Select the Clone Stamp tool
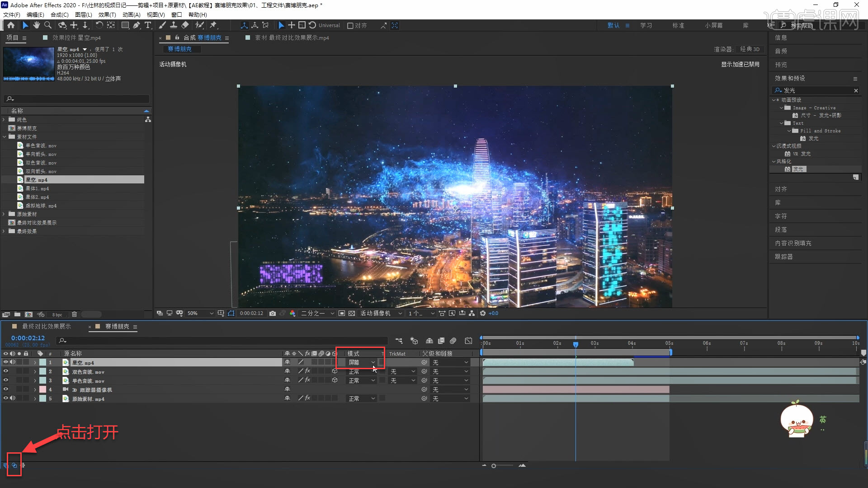 tap(173, 25)
